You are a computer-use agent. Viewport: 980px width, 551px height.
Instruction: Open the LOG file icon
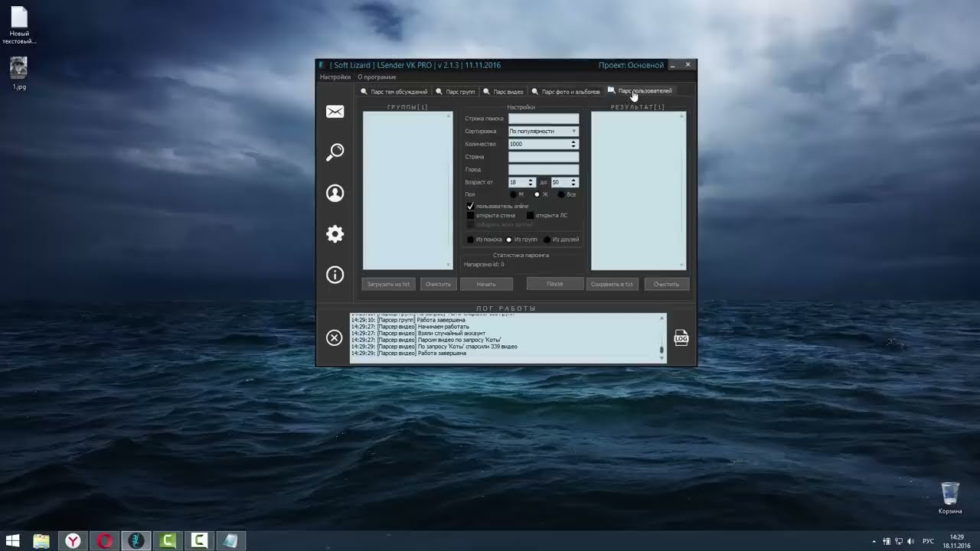[x=681, y=337]
